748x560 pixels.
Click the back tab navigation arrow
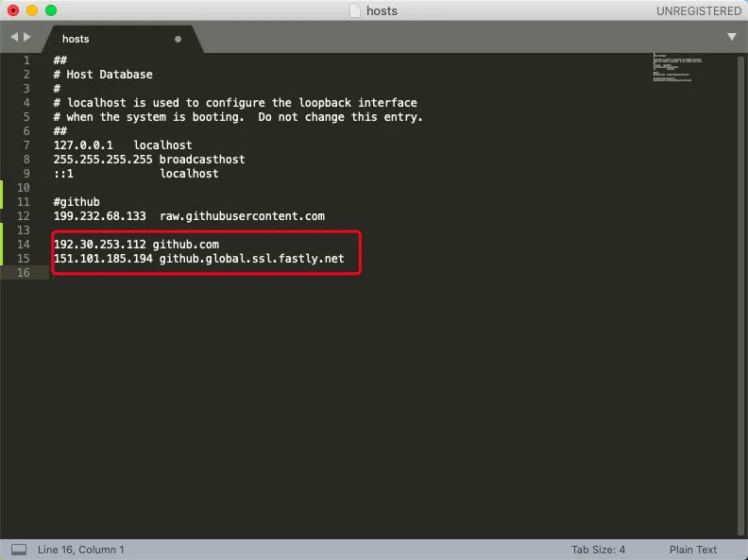tap(14, 37)
